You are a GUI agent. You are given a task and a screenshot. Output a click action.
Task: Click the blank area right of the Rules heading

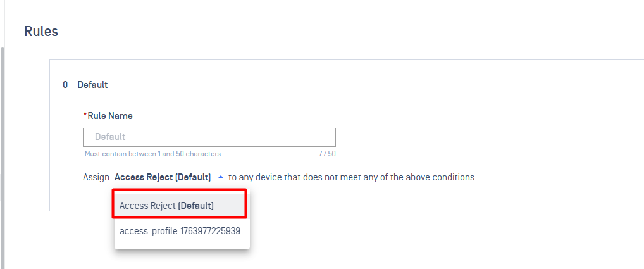pos(316,31)
